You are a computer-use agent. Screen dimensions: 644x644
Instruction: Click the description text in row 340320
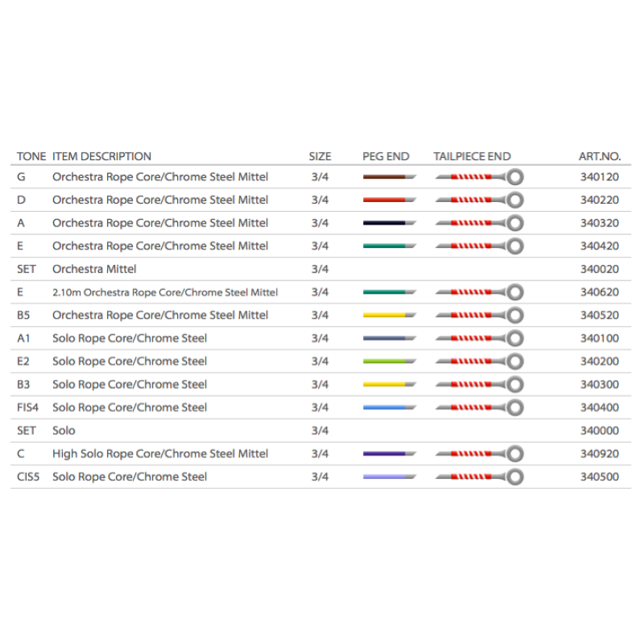(x=160, y=223)
